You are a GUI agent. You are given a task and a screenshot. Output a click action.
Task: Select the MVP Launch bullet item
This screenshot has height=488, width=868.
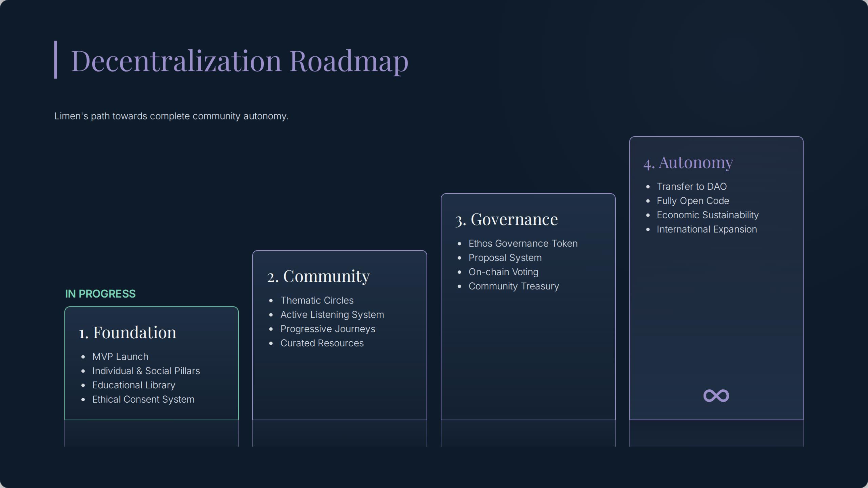tap(120, 357)
